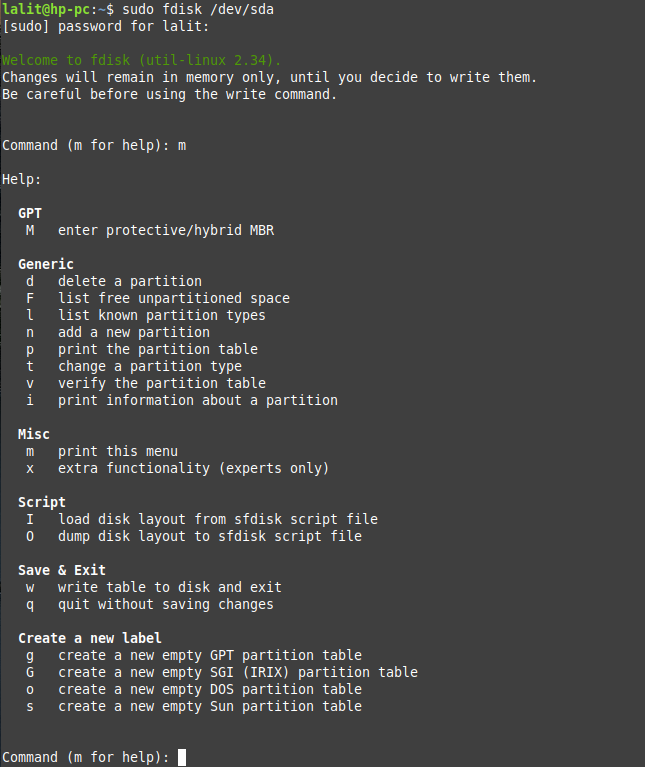Click the command prompt cursor at bottom
Screen dimensions: 645x767
click(x=182, y=757)
